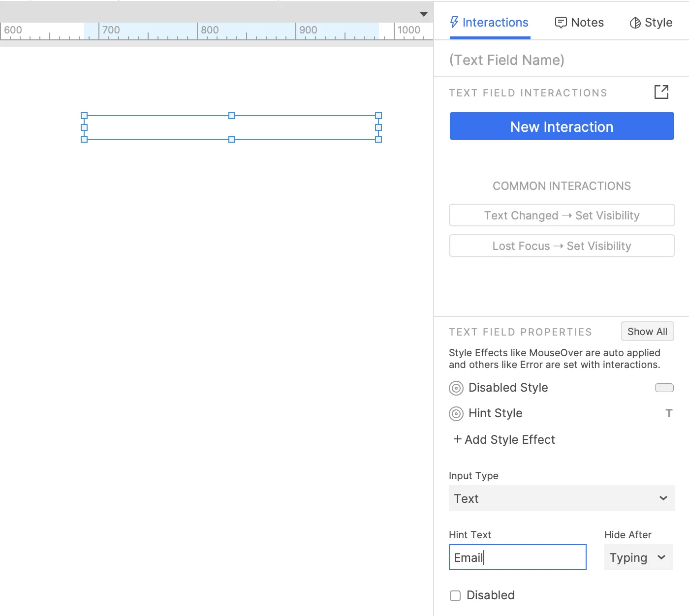This screenshot has height=616, width=689.
Task: Open the Input Type dropdown
Action: click(x=562, y=498)
